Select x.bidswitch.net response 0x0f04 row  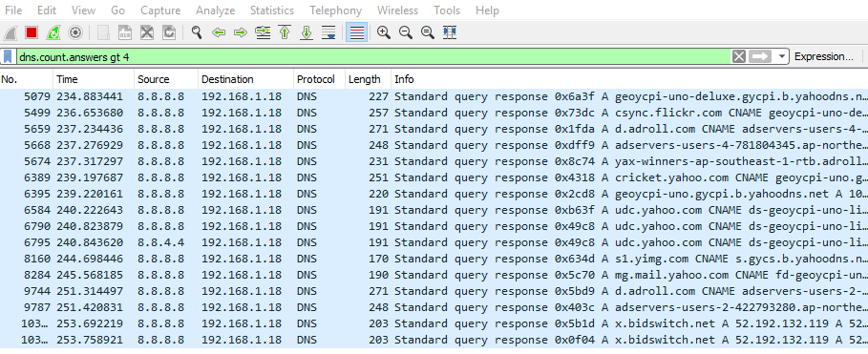(x=434, y=340)
